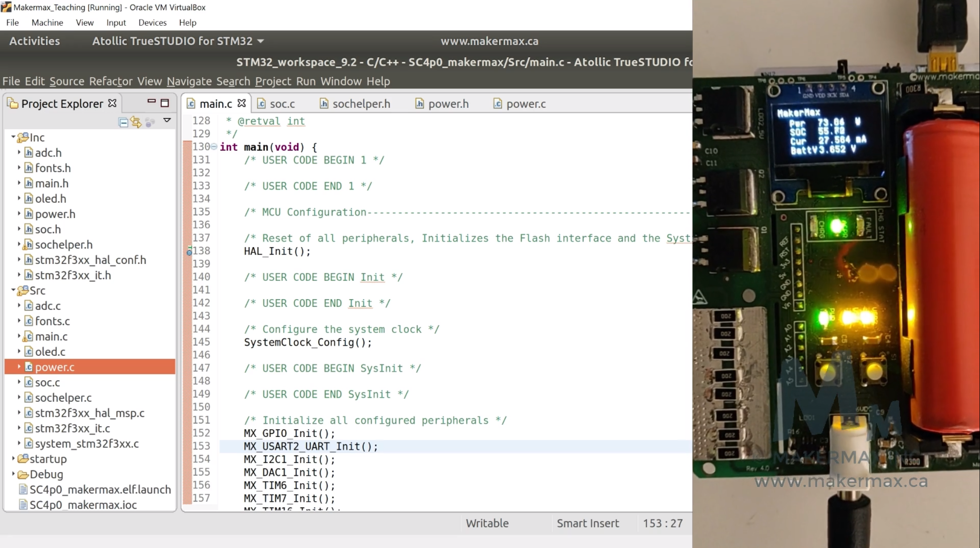Expand the Debug folder

(x=13, y=474)
